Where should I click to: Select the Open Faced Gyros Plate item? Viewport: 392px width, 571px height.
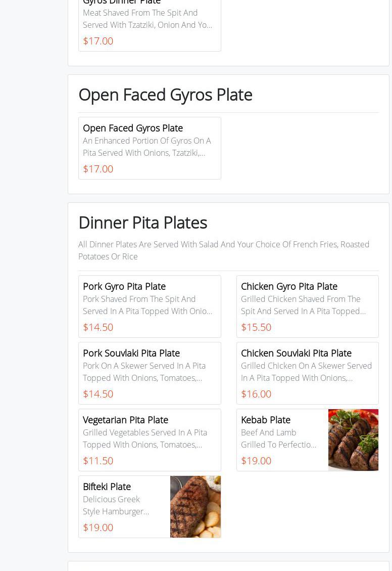click(x=150, y=148)
